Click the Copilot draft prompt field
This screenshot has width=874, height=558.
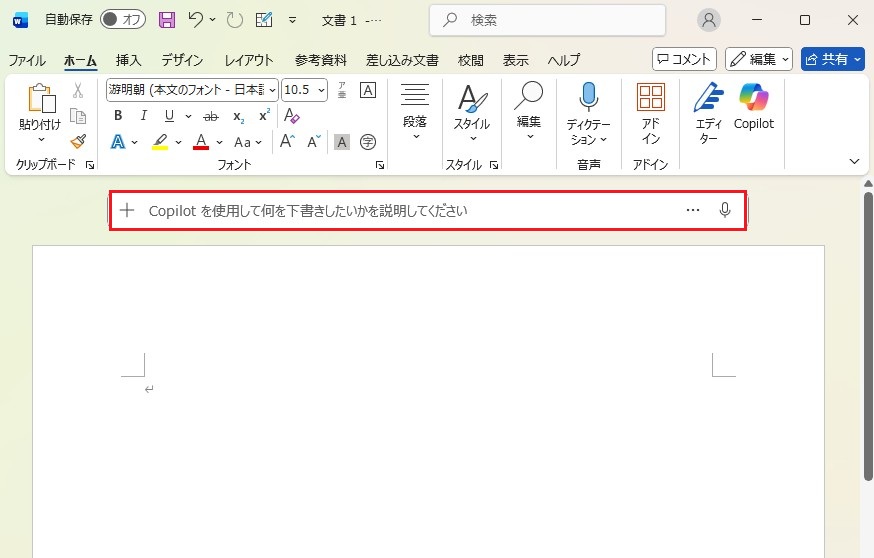coord(400,210)
